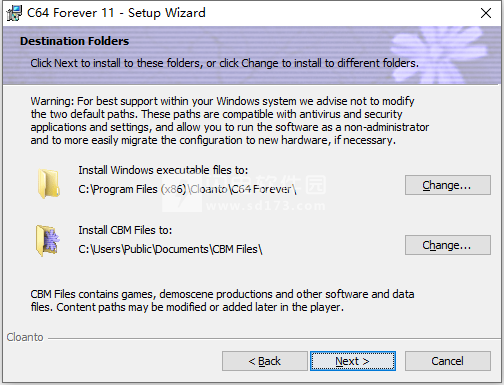504x385 pixels.
Task: Click the Warning paragraph about default paths
Action: [230, 121]
